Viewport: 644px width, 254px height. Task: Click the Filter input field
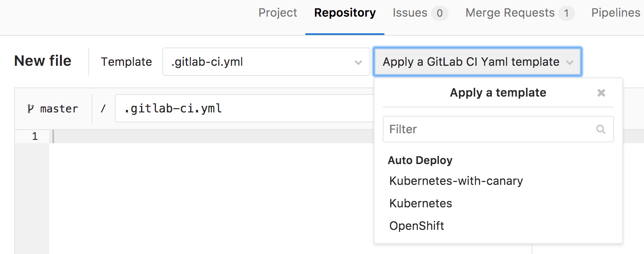(478, 129)
